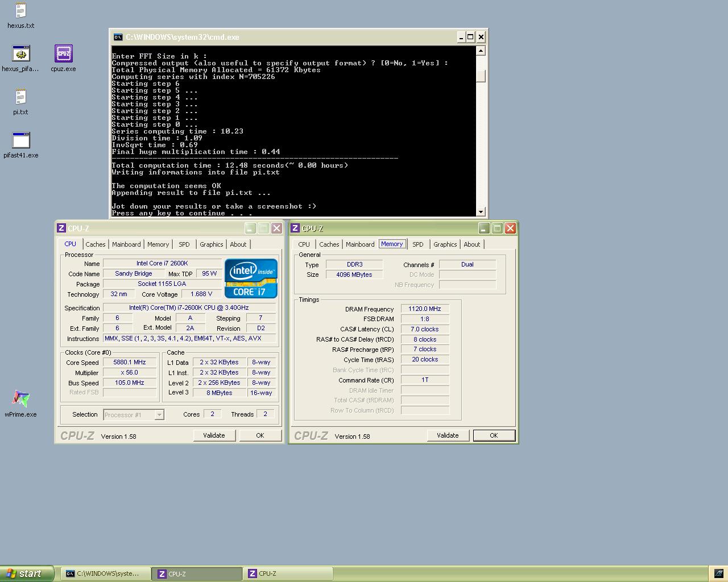Switch to cmd.exe taskbar button
728x582 pixels.
click(106, 573)
